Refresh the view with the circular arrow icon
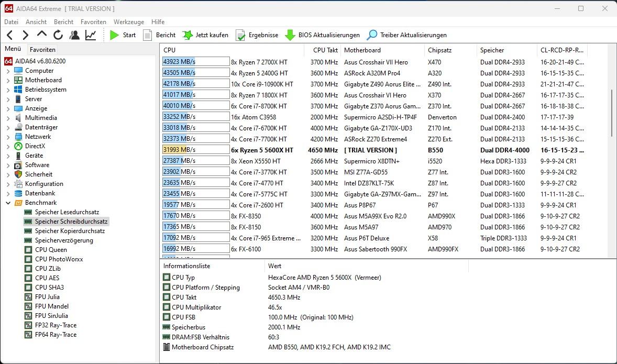The width and height of the screenshot is (617, 364). (58, 35)
